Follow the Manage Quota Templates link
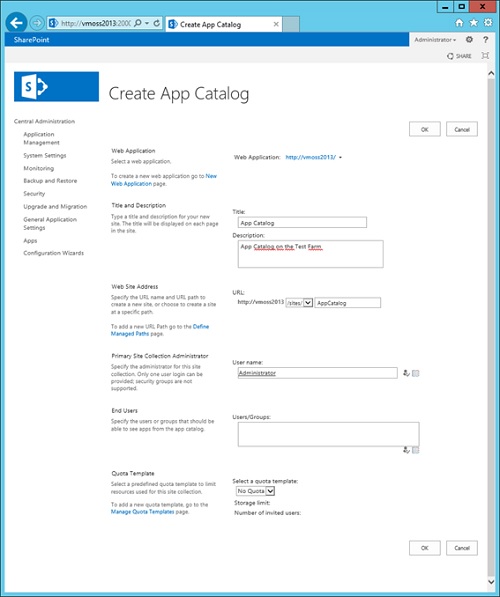Screen dimensions: 500x597 point(142,512)
